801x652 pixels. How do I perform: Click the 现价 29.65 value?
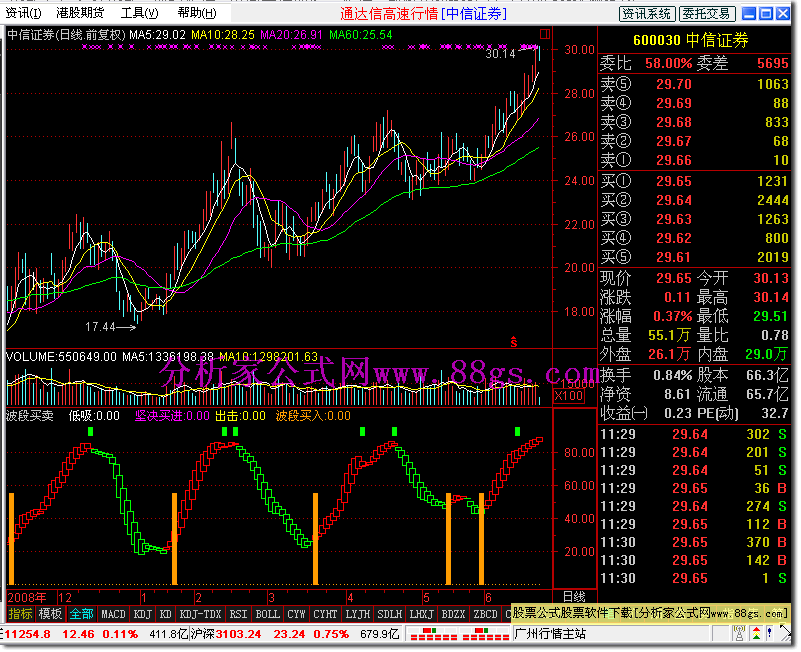(x=674, y=278)
